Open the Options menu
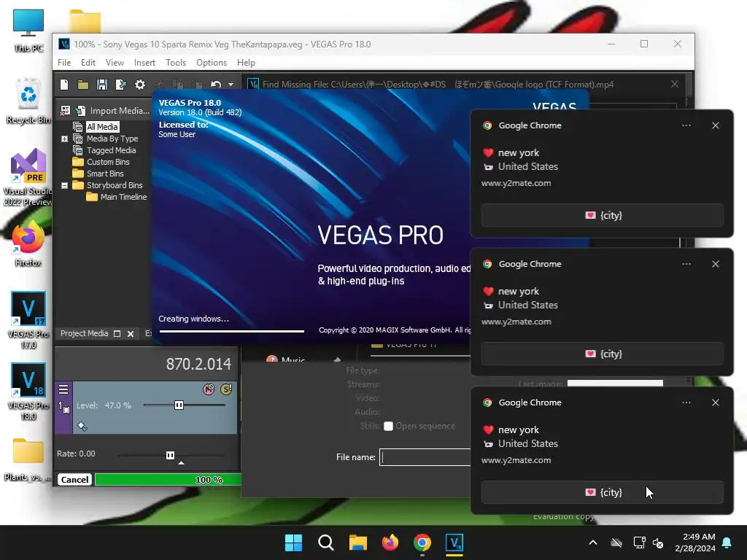Image resolution: width=747 pixels, height=560 pixels. (212, 63)
